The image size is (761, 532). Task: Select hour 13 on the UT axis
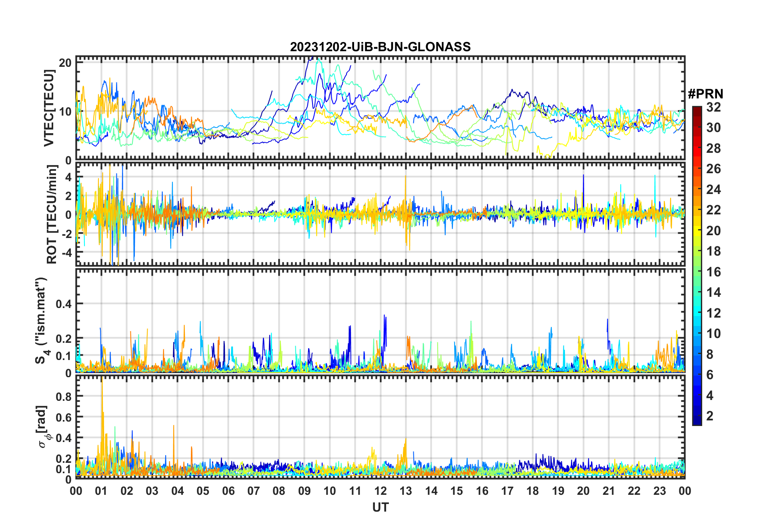tap(406, 491)
